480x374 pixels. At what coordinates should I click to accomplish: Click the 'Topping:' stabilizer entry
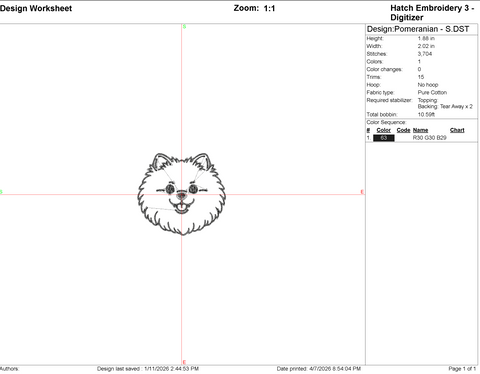point(428,100)
